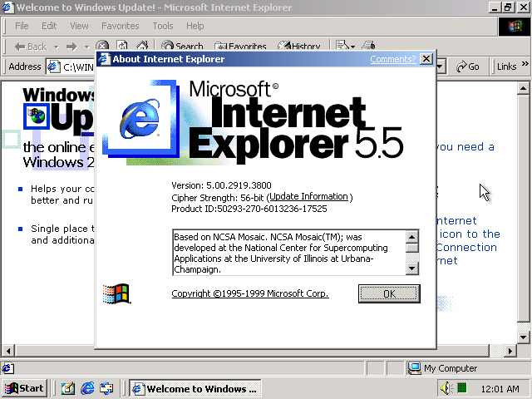Click the Copyright ©1995-1999 Microsoft Corp. link

click(x=250, y=293)
